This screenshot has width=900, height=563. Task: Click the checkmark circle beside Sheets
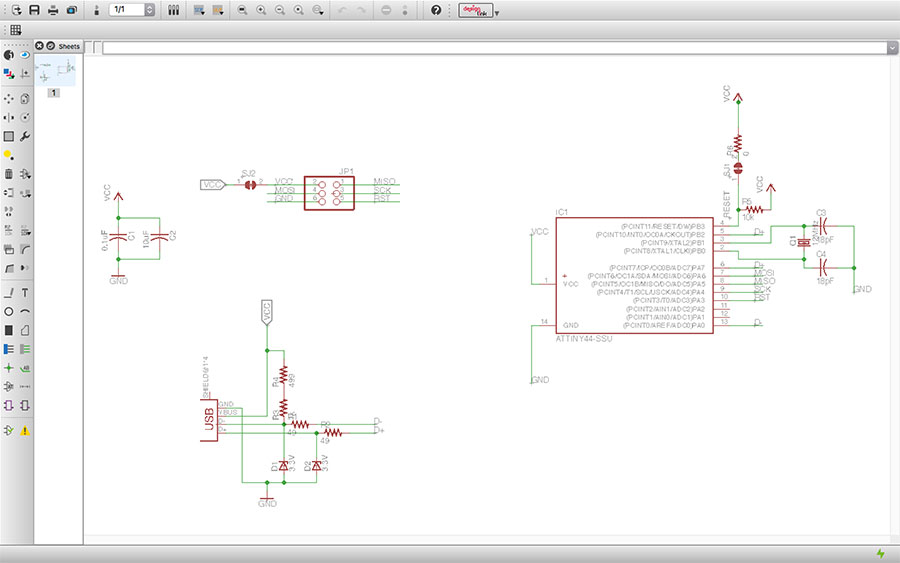51,45
